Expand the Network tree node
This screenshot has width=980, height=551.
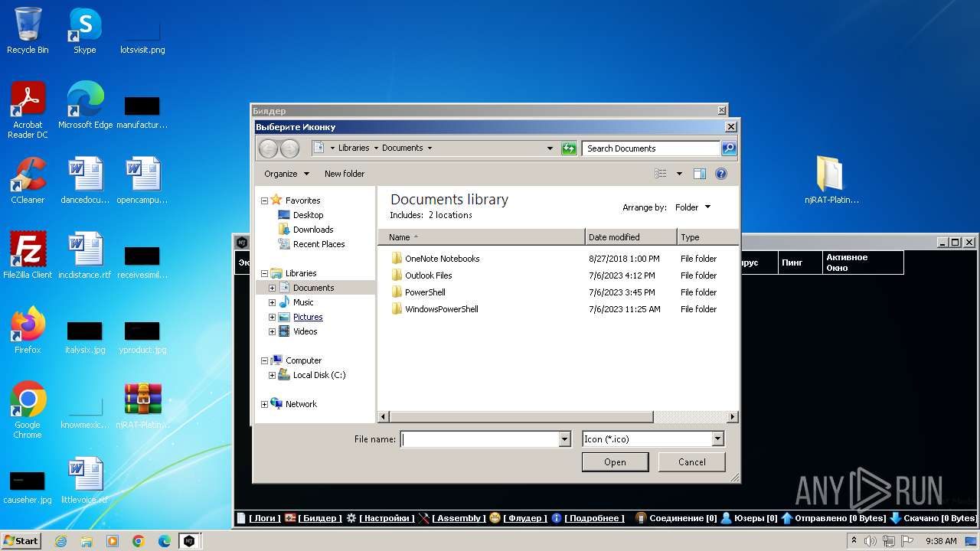pyautogui.click(x=265, y=404)
